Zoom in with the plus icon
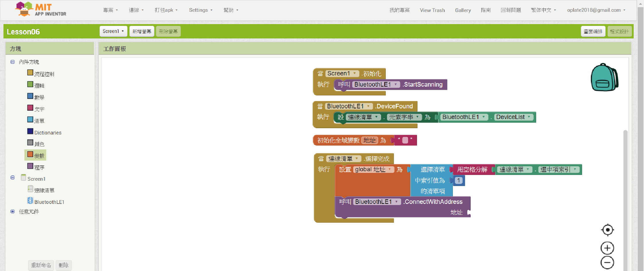Viewport: 644px width, 271px height. tap(607, 248)
